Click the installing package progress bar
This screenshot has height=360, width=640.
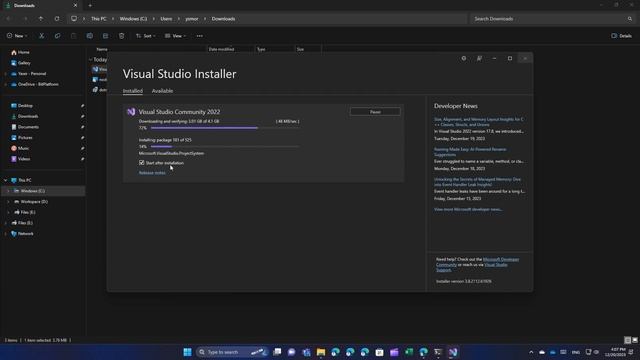[225, 147]
